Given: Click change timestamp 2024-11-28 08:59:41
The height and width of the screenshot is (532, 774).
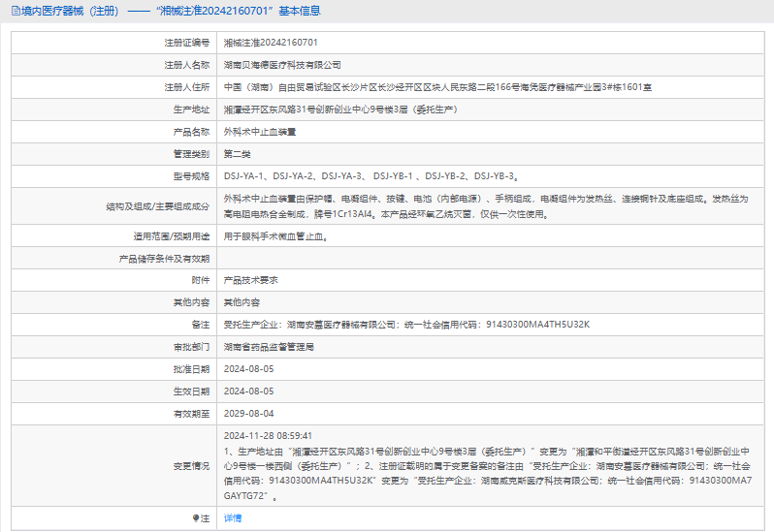Looking at the screenshot, I should click(x=268, y=436).
